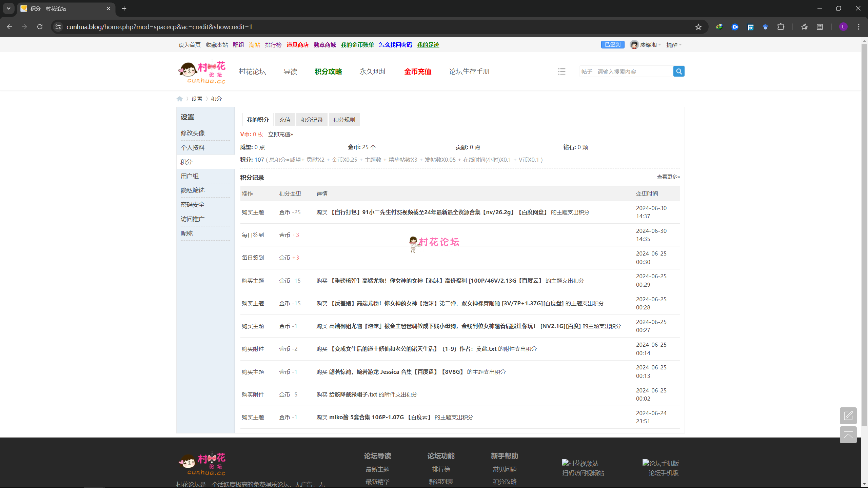Reload the page with refresh icon
Viewport: 868px width, 488px height.
tap(40, 27)
